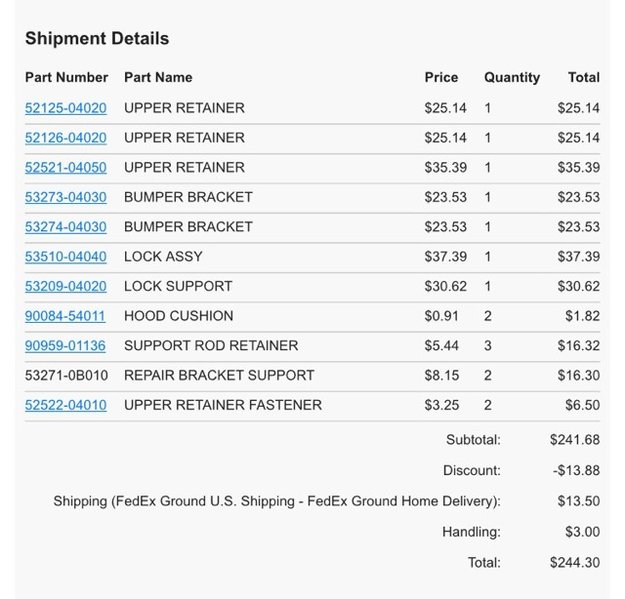
Task: Follow the 52521-04050 part link
Action: (66, 167)
